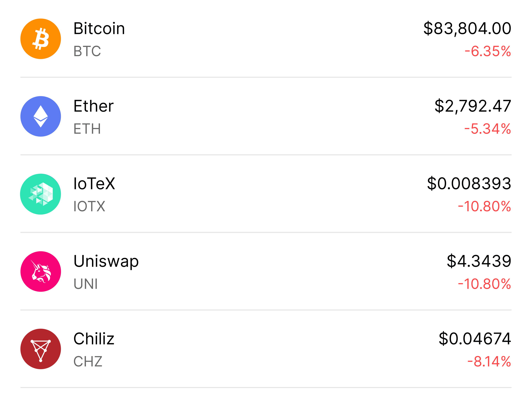Viewport: 532px width, 394px height.
Task: Tap the Uniswap price $4.3439
Action: pyautogui.click(x=479, y=261)
